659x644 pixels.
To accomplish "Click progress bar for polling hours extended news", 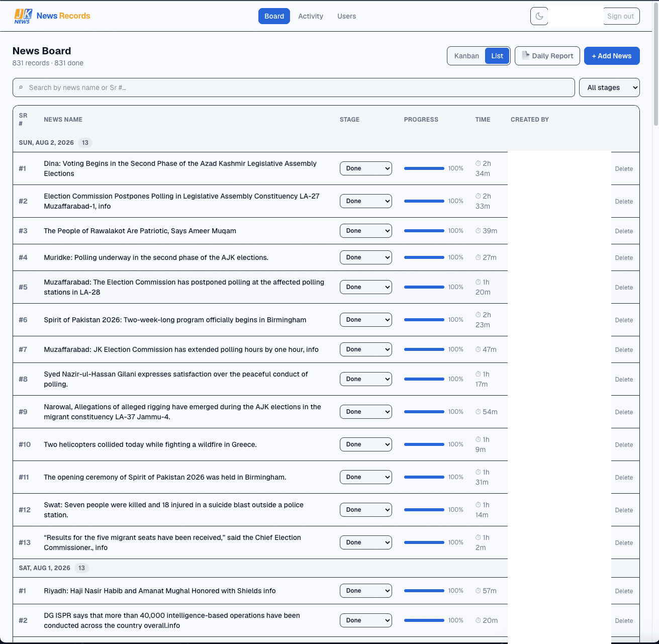I will point(424,349).
